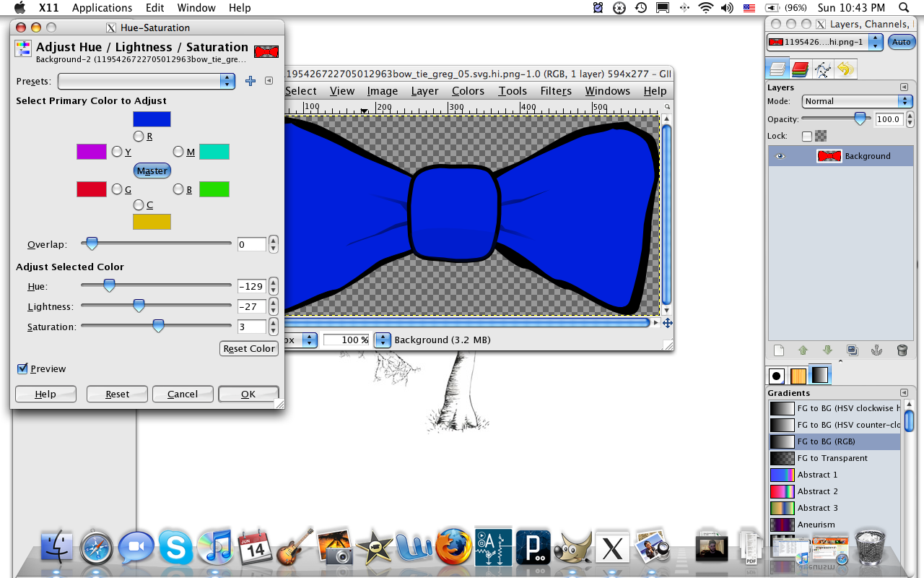The image size is (924, 578).
Task: Open the Gradients panel configuration menu arrow
Action: [904, 393]
